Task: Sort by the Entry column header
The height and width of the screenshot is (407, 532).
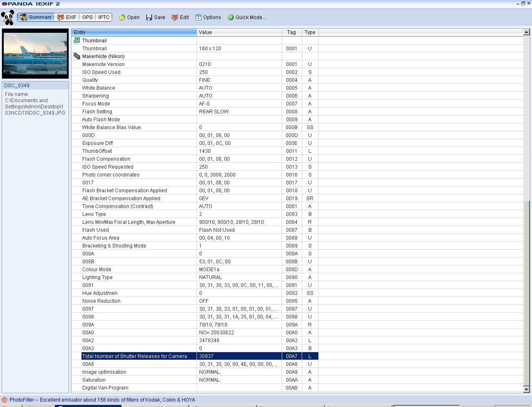Action: 134,32
